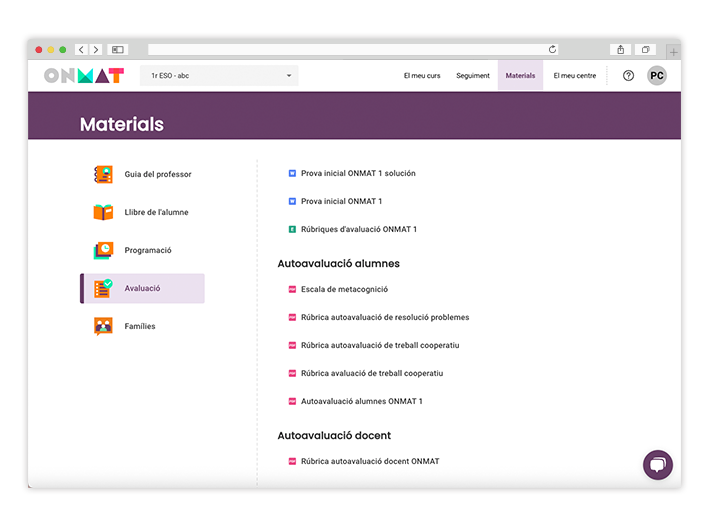Open the Seguiment tab
The height and width of the screenshot is (528, 704).
473,75
